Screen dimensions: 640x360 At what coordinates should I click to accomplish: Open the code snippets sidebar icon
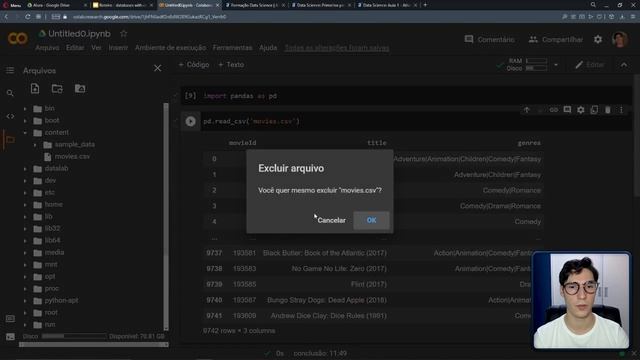click(x=10, y=116)
